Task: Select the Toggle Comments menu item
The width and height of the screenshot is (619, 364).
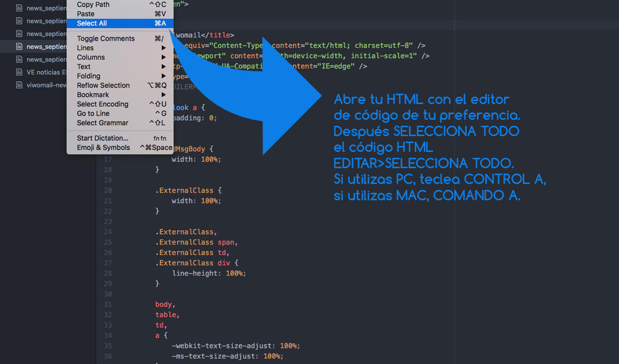Action: pos(105,38)
